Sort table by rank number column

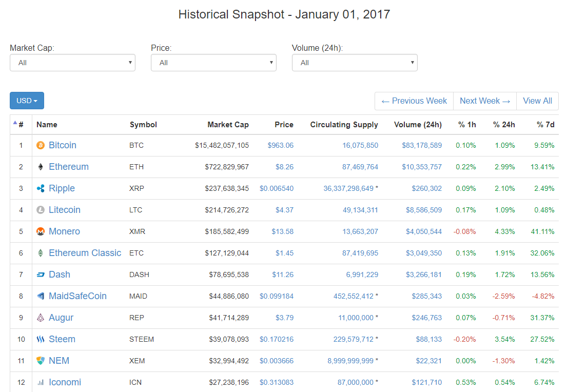(21, 125)
